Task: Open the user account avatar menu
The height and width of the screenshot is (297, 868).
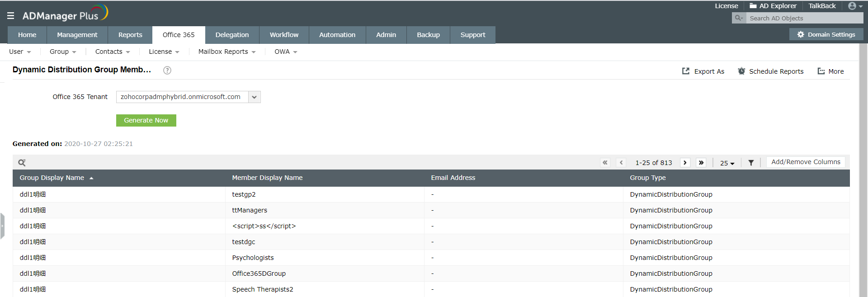Action: tap(855, 6)
